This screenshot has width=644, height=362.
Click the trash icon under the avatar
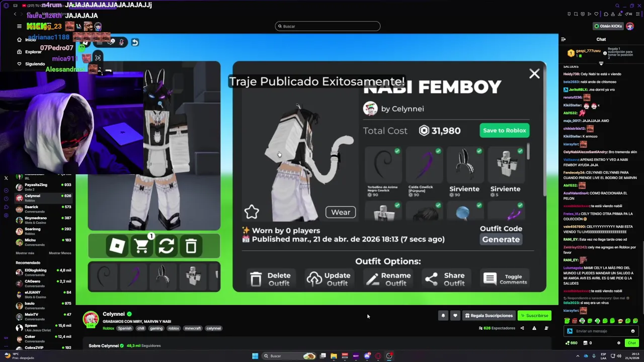(x=191, y=246)
